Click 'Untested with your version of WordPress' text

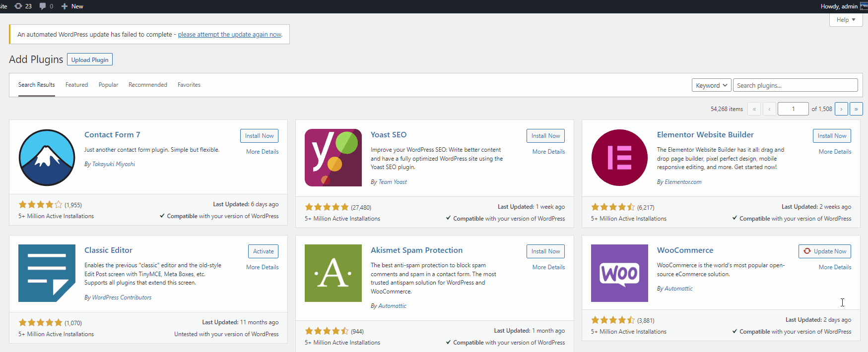click(226, 334)
